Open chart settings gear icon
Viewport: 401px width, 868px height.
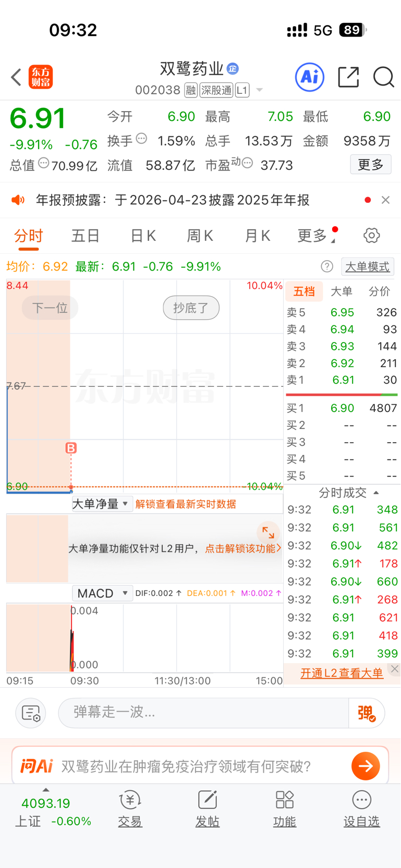[x=371, y=236]
